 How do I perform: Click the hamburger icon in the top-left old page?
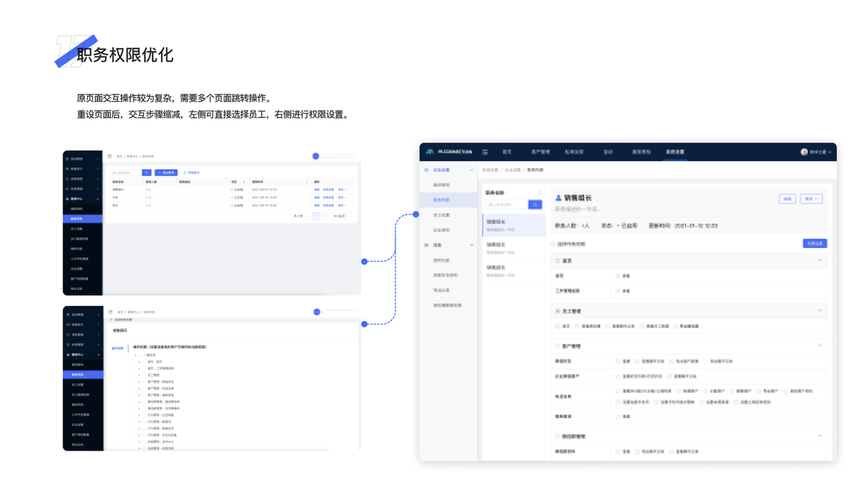pos(110,157)
